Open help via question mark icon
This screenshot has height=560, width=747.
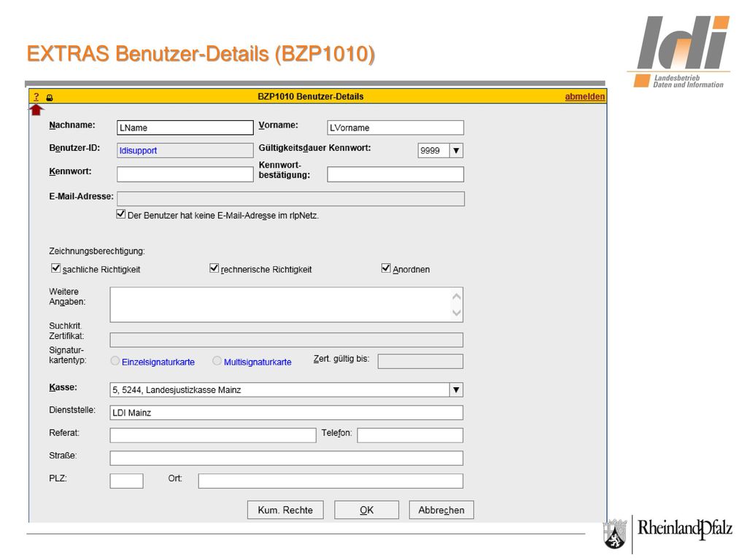coord(36,97)
